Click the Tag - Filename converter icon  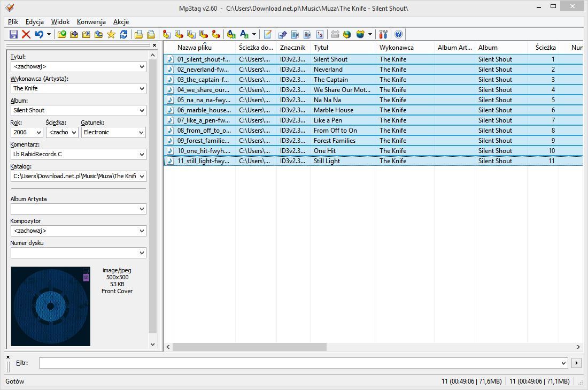(x=166, y=35)
